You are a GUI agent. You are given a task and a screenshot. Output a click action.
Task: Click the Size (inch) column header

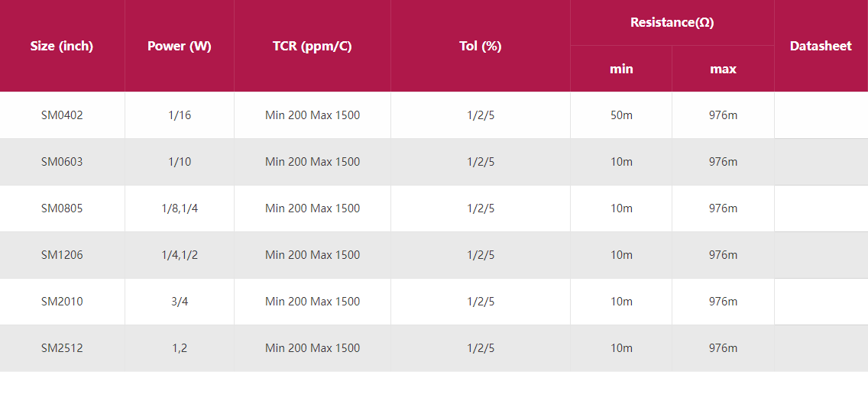[x=62, y=46]
